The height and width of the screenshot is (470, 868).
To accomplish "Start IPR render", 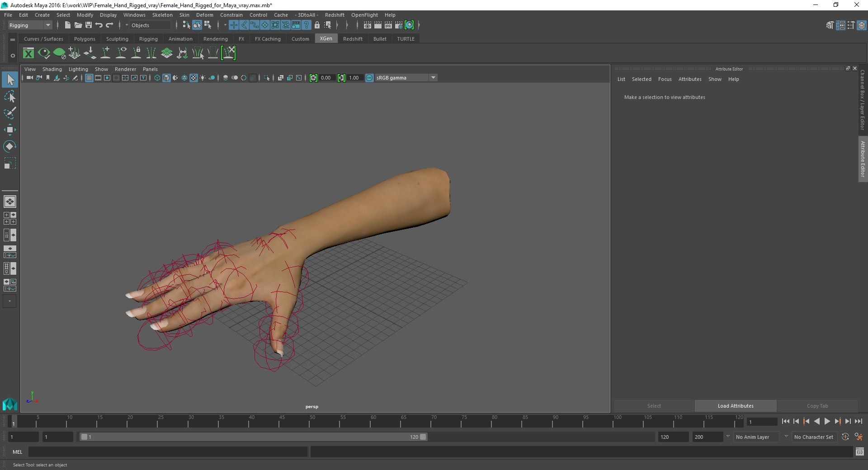I will (388, 25).
